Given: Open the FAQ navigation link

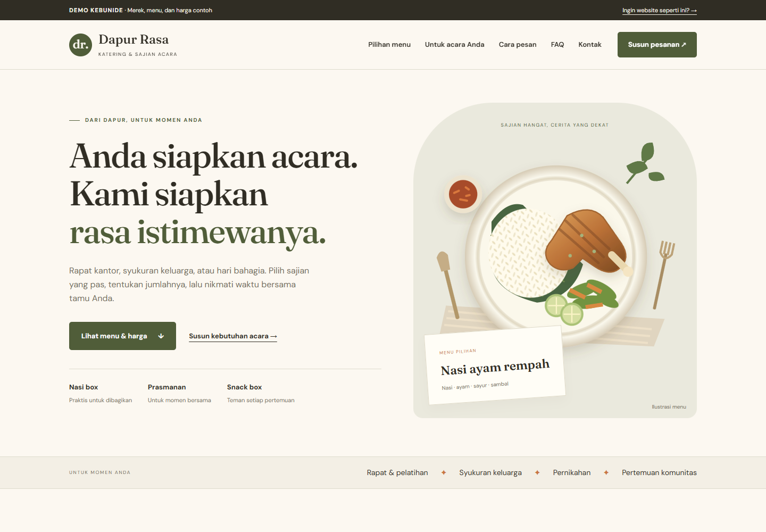Looking at the screenshot, I should pos(557,45).
